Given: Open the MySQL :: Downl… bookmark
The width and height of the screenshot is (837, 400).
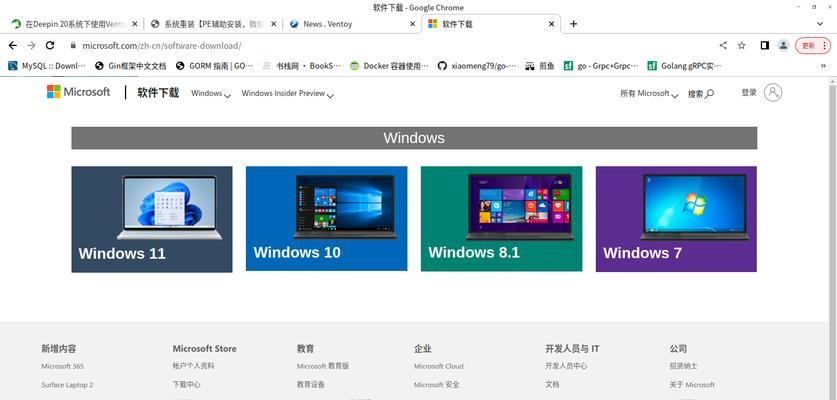Looking at the screenshot, I should click(x=47, y=66).
